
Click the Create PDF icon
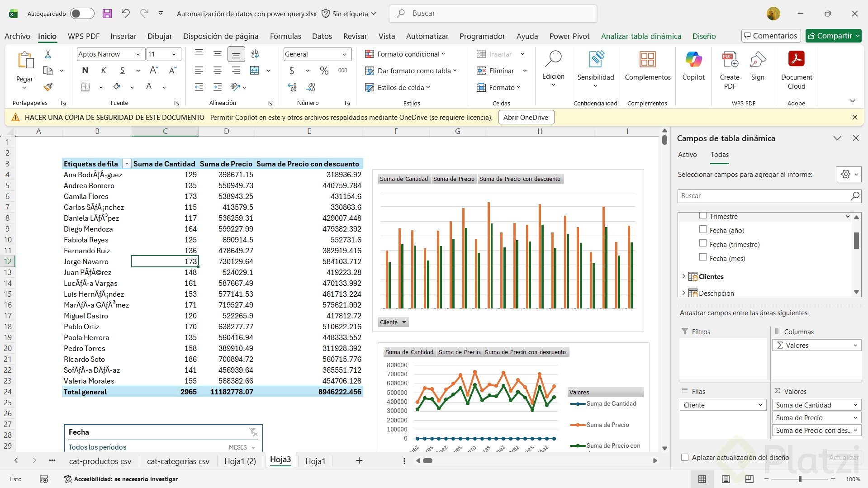[x=729, y=70]
